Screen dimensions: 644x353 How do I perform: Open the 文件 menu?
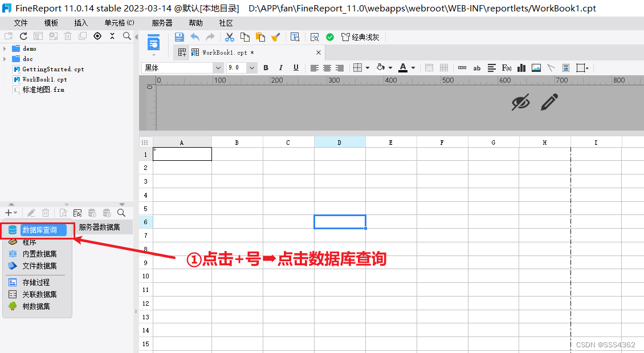(x=21, y=23)
